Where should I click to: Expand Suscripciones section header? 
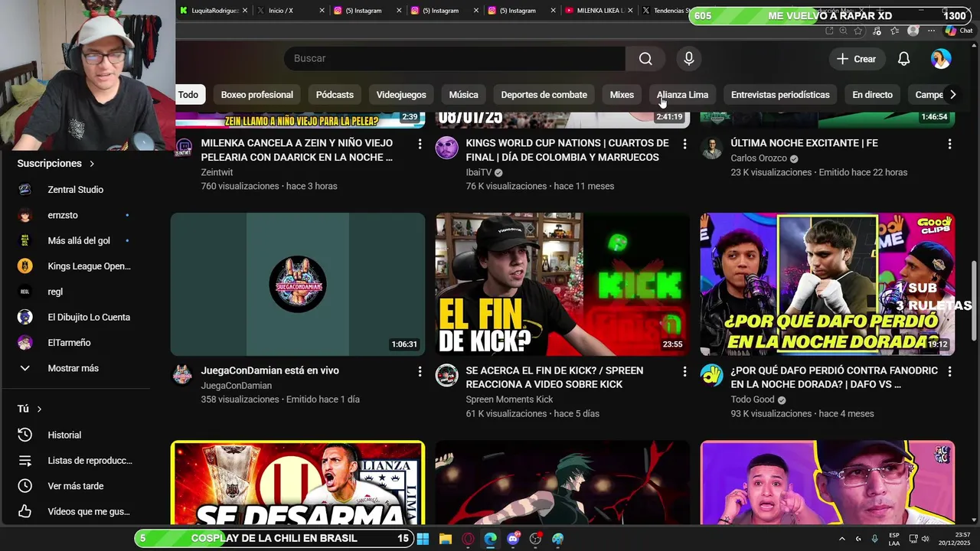tap(56, 164)
